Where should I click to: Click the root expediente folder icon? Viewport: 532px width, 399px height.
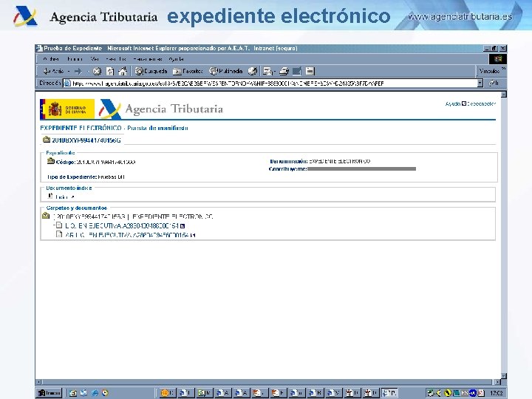point(46,216)
